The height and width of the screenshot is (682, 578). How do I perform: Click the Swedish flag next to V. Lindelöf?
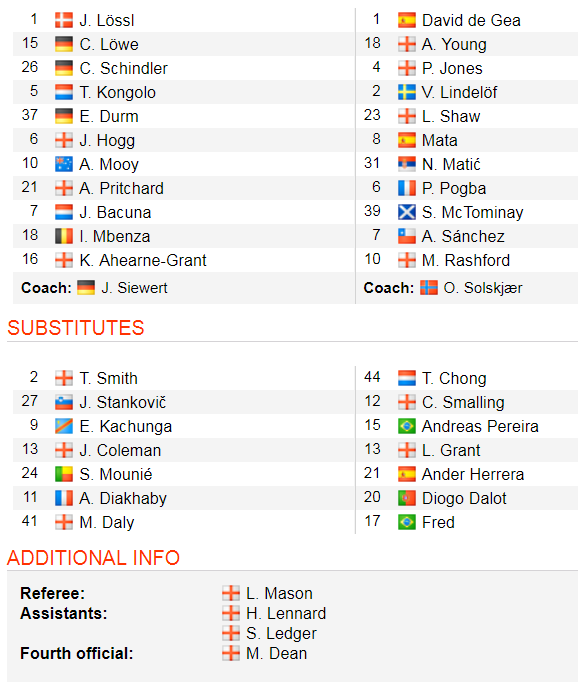pos(406,92)
